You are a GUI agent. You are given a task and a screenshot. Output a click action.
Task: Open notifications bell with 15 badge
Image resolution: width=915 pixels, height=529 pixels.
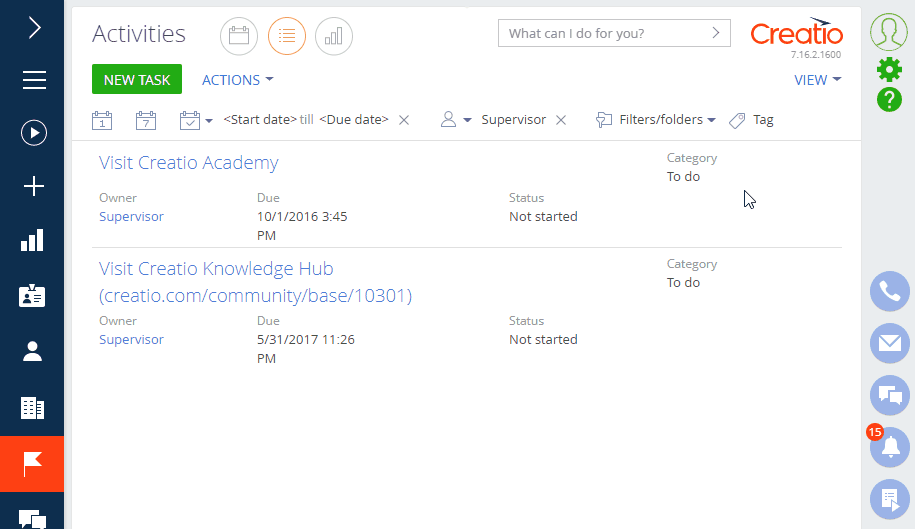[890, 447]
